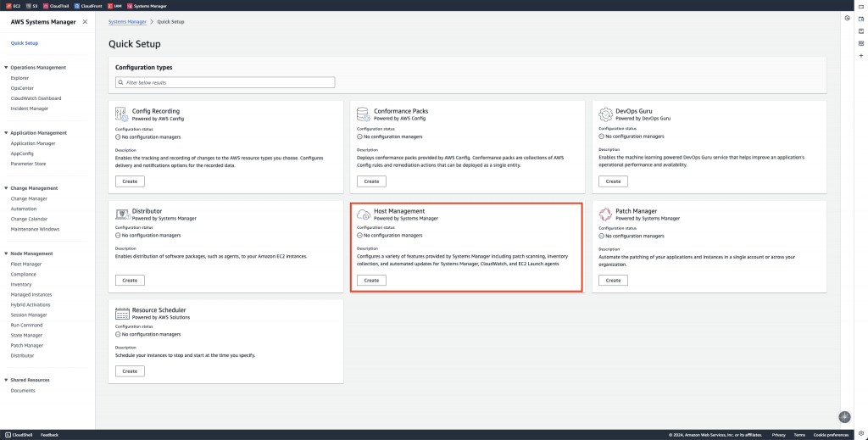Open Session Manager in the sidebar
The image size is (868, 440).
(29, 315)
